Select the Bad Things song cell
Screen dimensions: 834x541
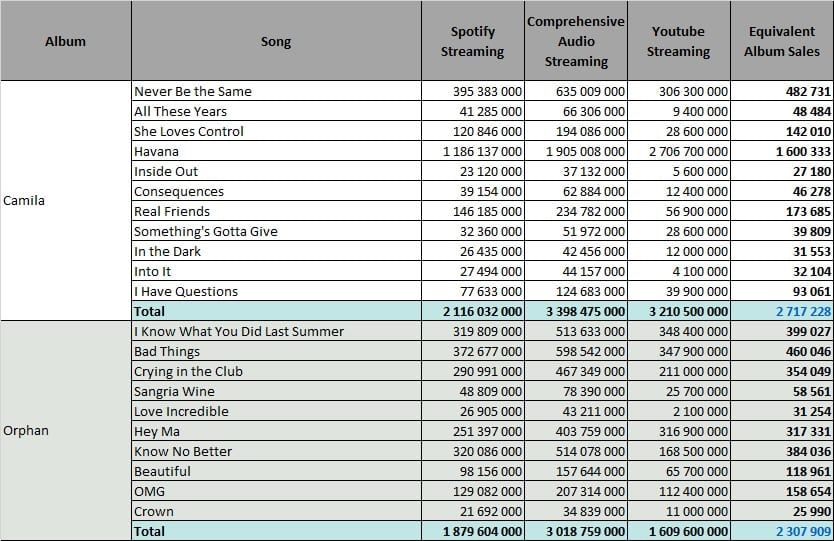click(x=276, y=351)
